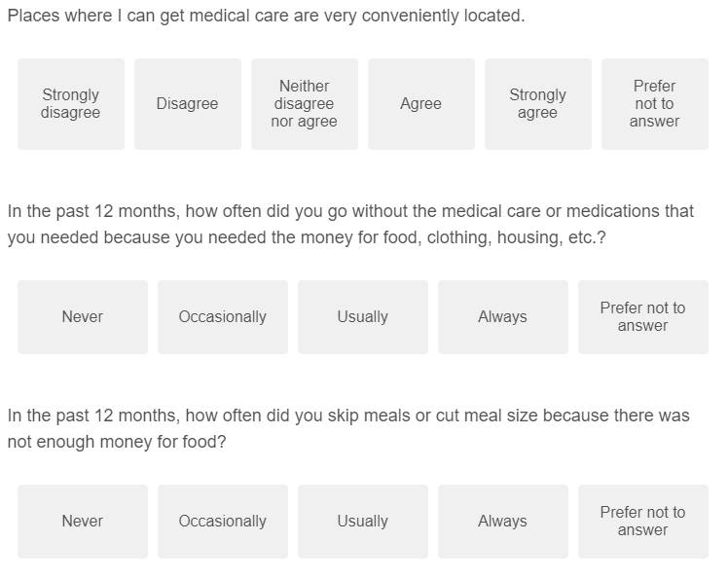The image size is (728, 579).
Task: Click the question text about skipping meals
Action: tap(348, 416)
